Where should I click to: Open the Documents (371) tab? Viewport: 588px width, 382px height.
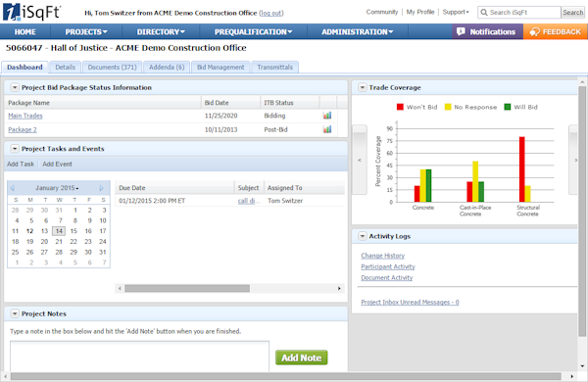pos(112,68)
